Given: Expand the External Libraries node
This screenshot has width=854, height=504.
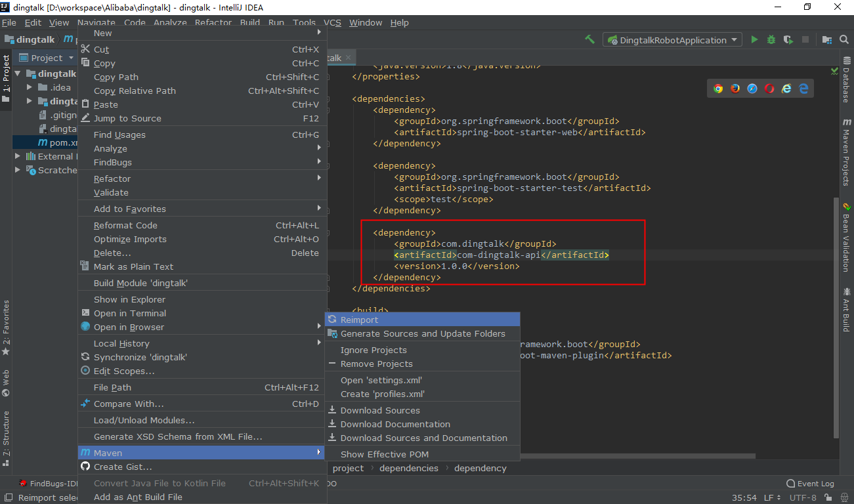Looking at the screenshot, I should click(18, 156).
